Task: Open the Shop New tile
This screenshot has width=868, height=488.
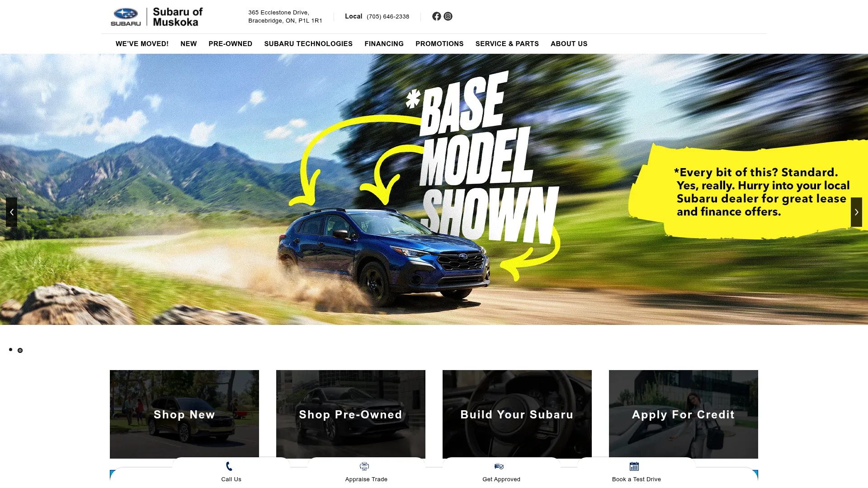Action: point(184,414)
